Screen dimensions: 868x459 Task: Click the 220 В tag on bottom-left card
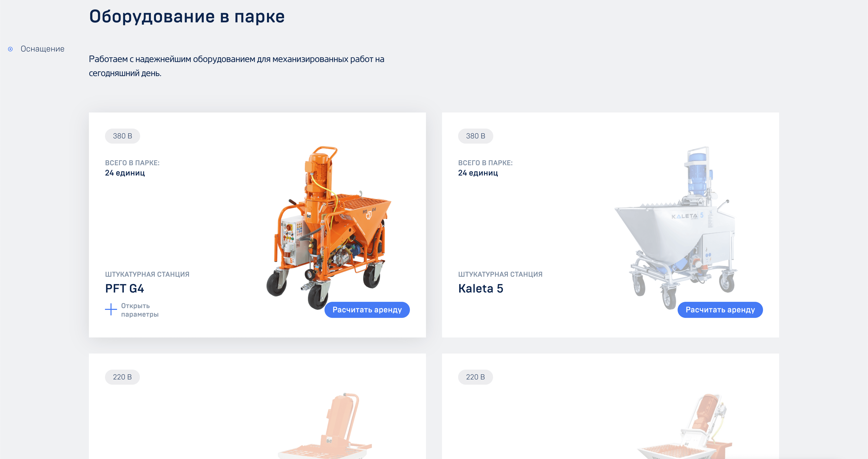[122, 377]
